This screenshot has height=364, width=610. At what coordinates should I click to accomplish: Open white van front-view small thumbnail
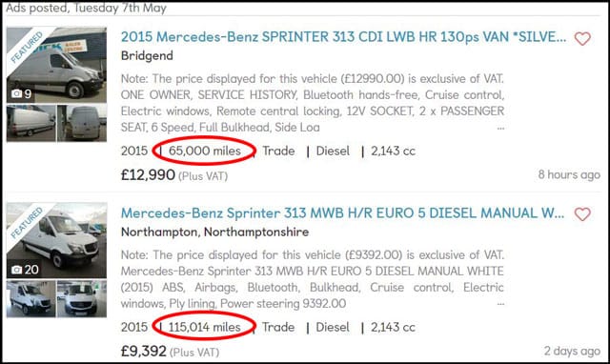coord(82,298)
